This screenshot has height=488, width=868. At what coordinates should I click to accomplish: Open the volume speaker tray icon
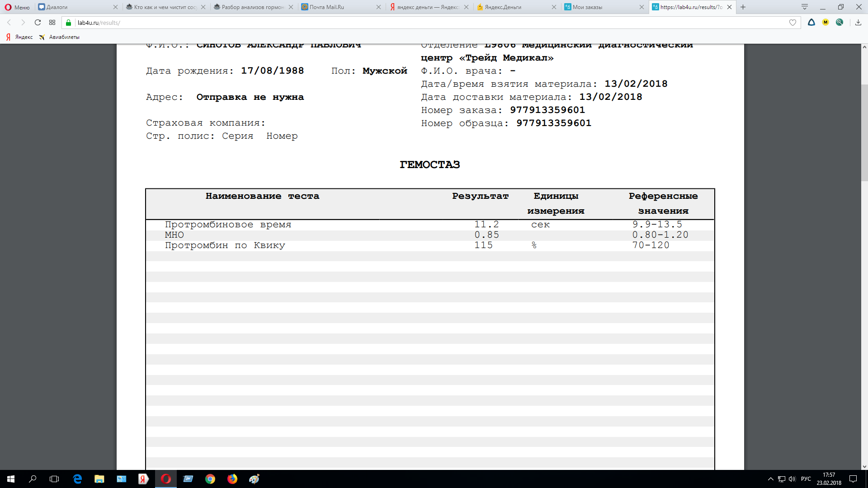click(x=792, y=479)
